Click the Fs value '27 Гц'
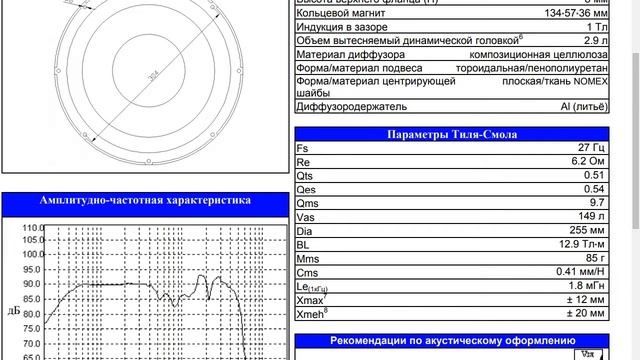The image size is (640, 360). point(591,147)
